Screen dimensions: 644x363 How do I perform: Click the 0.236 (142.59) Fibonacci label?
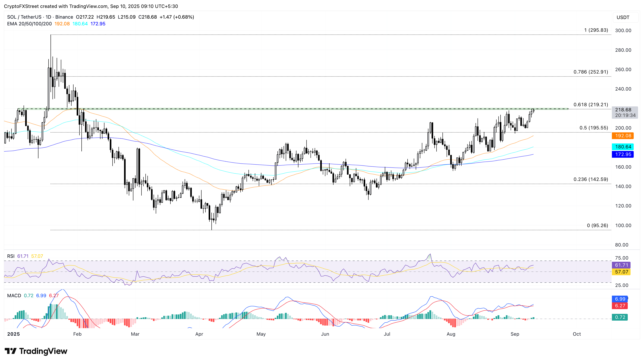click(x=590, y=179)
